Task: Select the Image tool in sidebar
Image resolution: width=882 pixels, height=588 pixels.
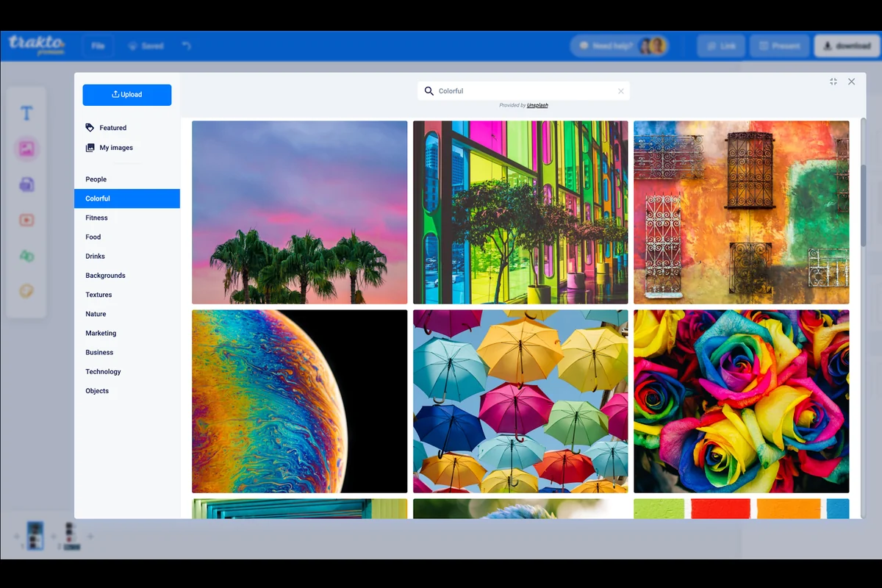Action: 27,148
